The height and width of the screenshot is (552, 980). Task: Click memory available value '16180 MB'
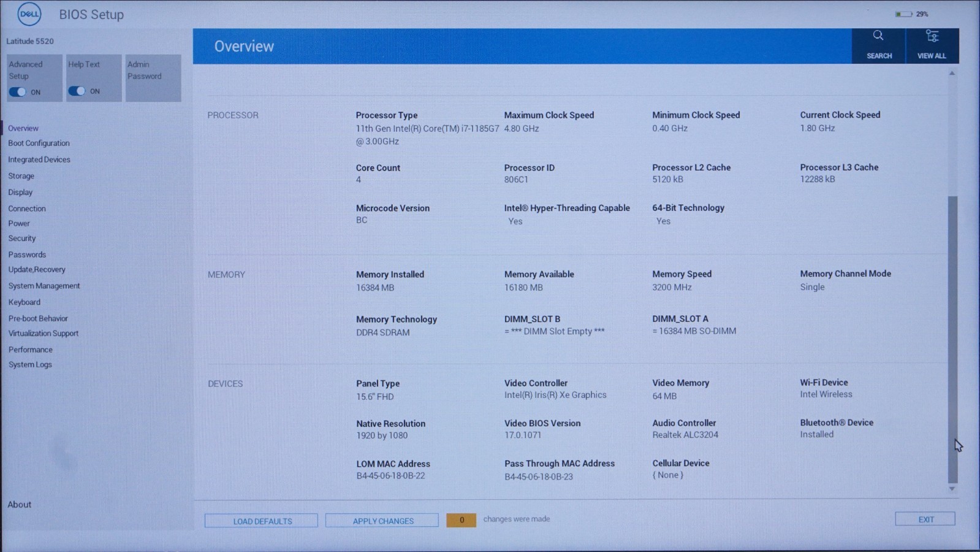pyautogui.click(x=523, y=287)
